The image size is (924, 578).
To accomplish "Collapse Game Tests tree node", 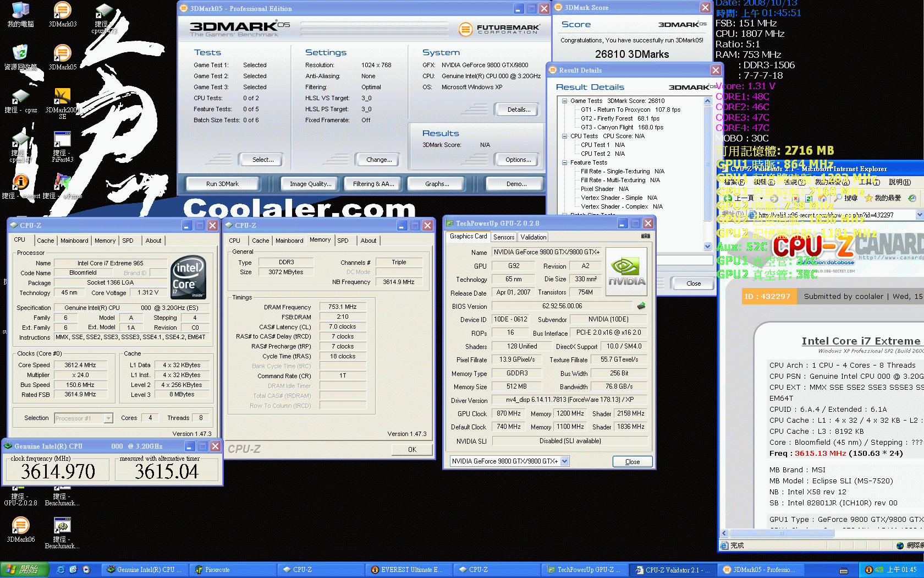I will pos(564,101).
